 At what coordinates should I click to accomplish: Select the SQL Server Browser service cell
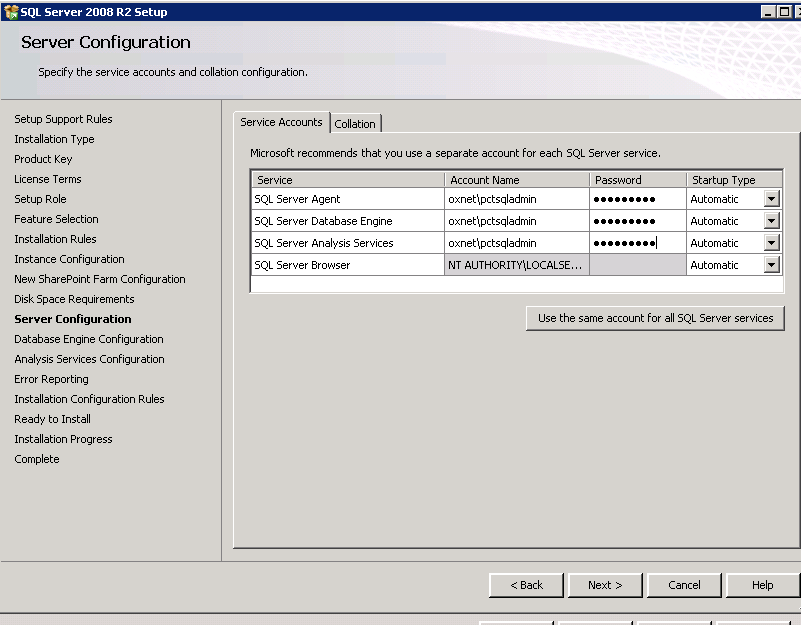348,265
